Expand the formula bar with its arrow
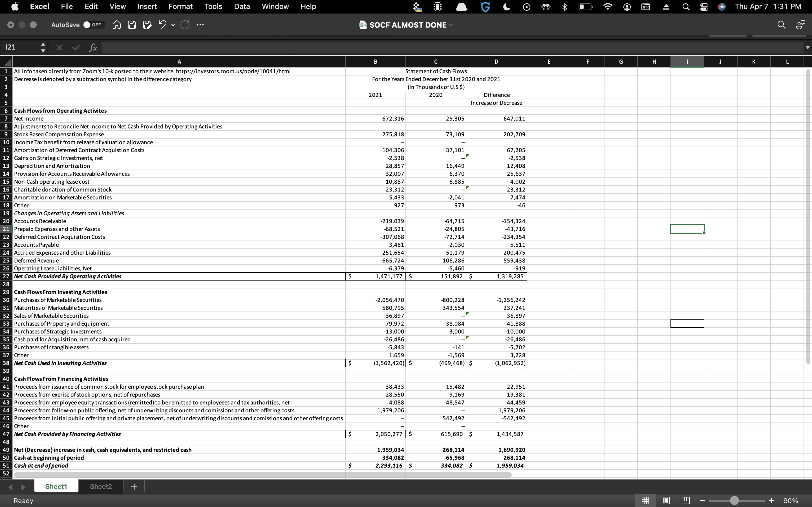 point(807,47)
